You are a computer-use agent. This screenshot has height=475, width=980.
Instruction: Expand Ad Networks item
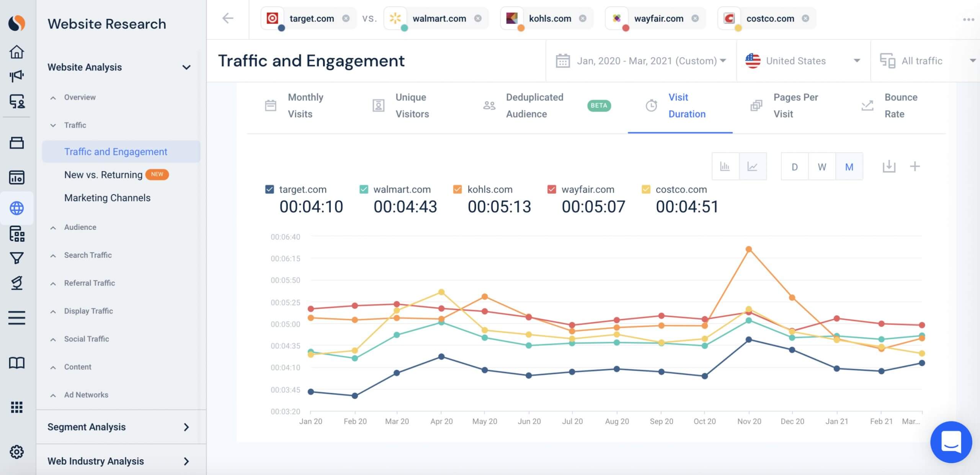pyautogui.click(x=53, y=395)
